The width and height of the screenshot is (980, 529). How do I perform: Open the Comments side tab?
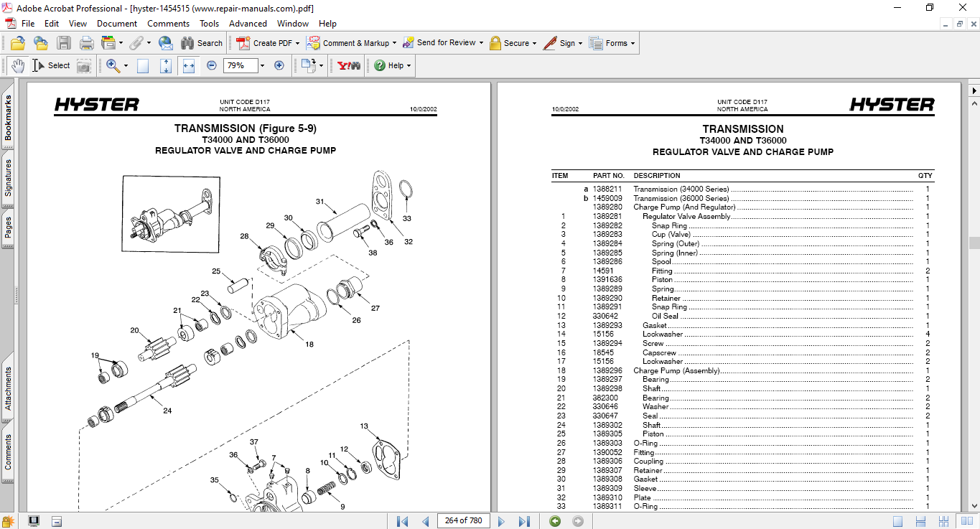[x=8, y=452]
